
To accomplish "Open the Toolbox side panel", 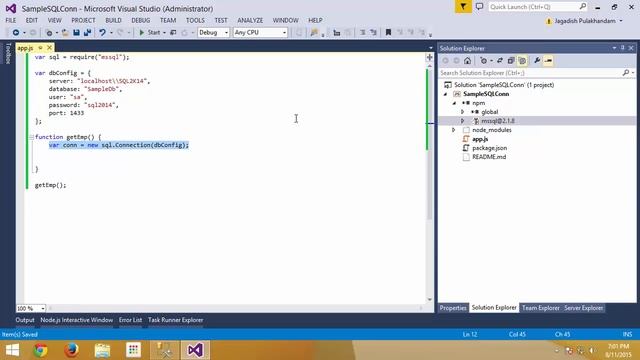I will 8,53.
